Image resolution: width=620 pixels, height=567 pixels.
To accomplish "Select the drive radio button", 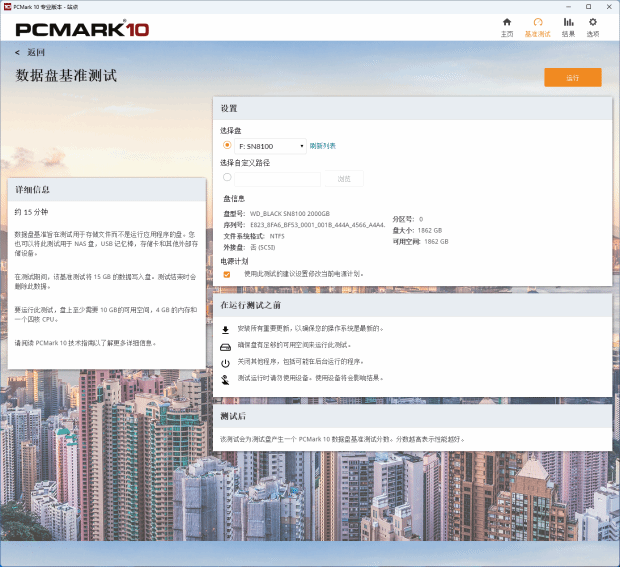I will tap(227, 145).
